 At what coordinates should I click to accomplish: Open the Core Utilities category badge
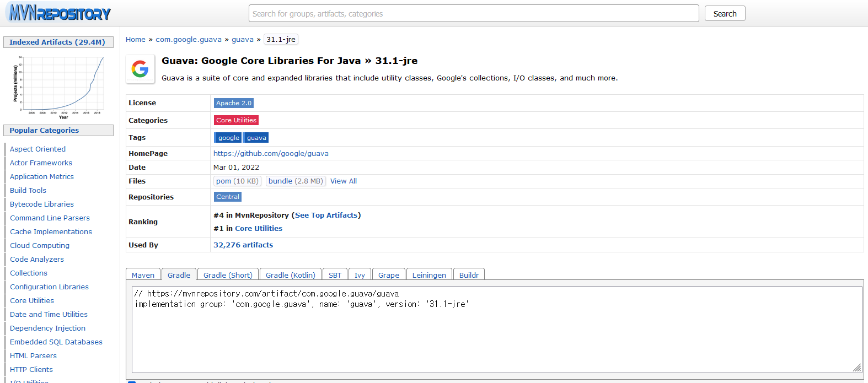click(236, 120)
